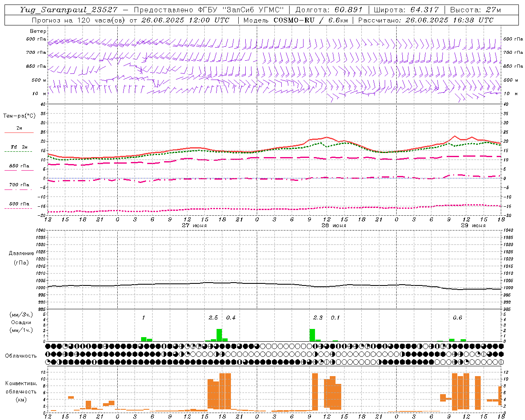The width and height of the screenshot is (525, 420).
Task: Click the 850 гПа temperature legend entry
Action: 19,166
